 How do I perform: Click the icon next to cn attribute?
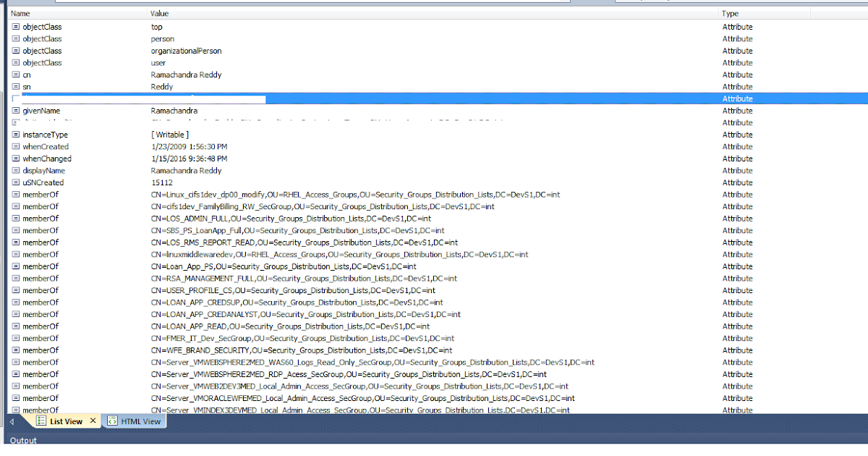16,75
